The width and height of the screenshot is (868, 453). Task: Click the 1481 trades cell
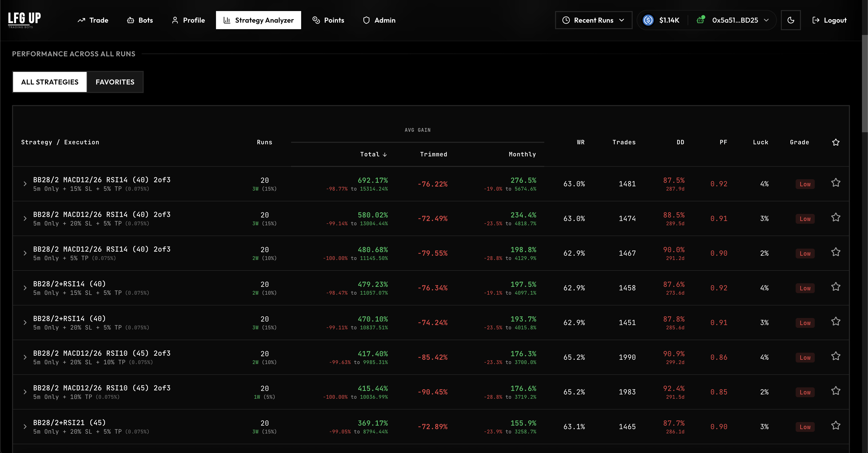[x=627, y=184]
